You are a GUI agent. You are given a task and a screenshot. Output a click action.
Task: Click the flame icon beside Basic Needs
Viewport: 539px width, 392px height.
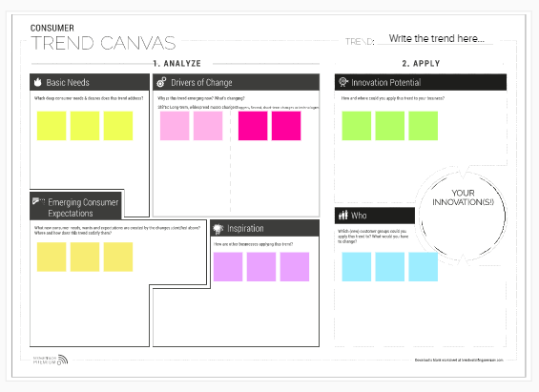point(38,82)
